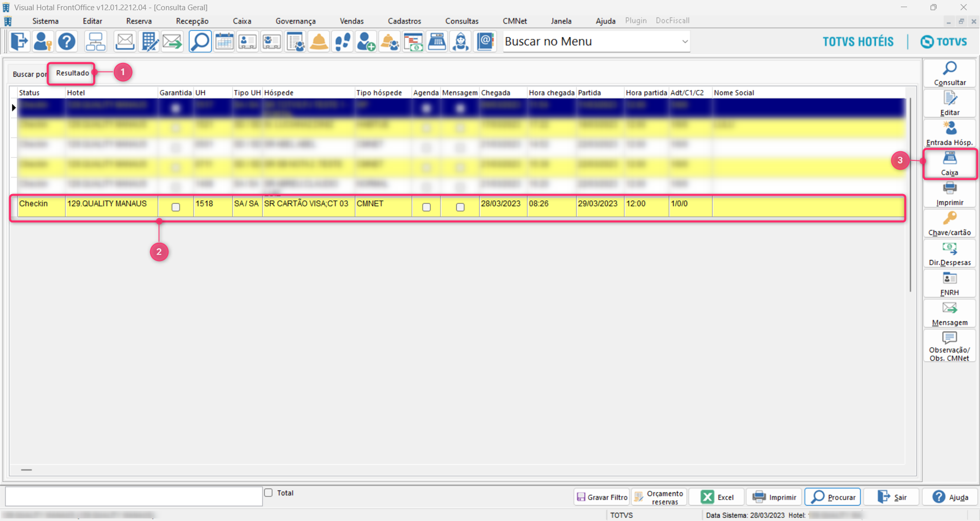Screen dimensions: 980x521
Task: Click the Sair button at the bottom
Action: [891, 497]
